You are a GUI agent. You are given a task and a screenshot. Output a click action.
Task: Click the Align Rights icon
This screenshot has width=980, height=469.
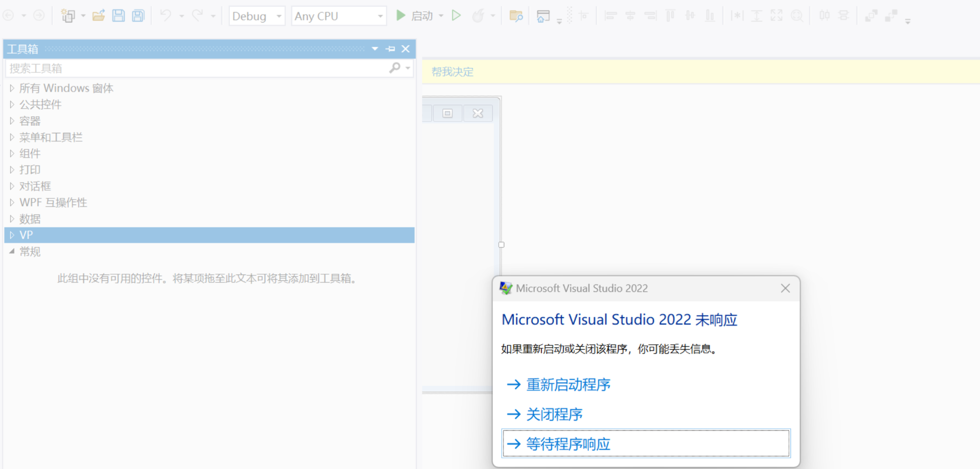[x=650, y=16]
